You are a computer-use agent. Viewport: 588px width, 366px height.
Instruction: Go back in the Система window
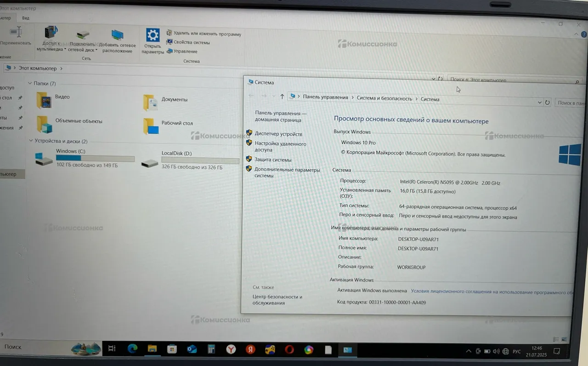pyautogui.click(x=251, y=96)
